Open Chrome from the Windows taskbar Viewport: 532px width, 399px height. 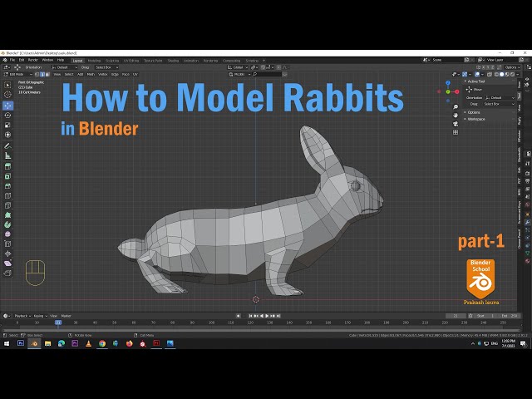[x=101, y=343]
